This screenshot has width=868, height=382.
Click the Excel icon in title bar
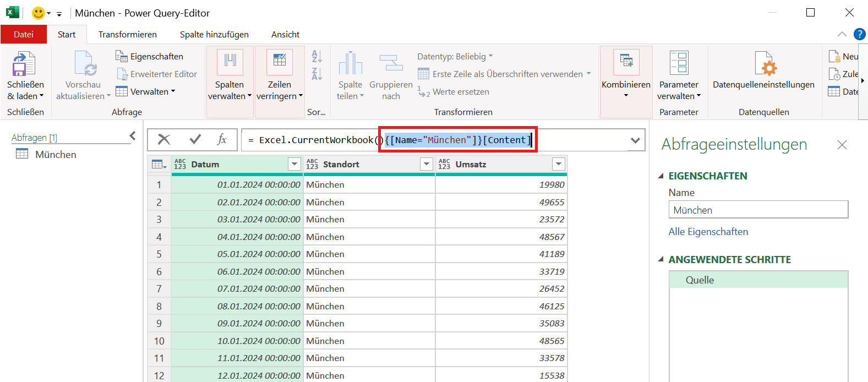(x=13, y=13)
